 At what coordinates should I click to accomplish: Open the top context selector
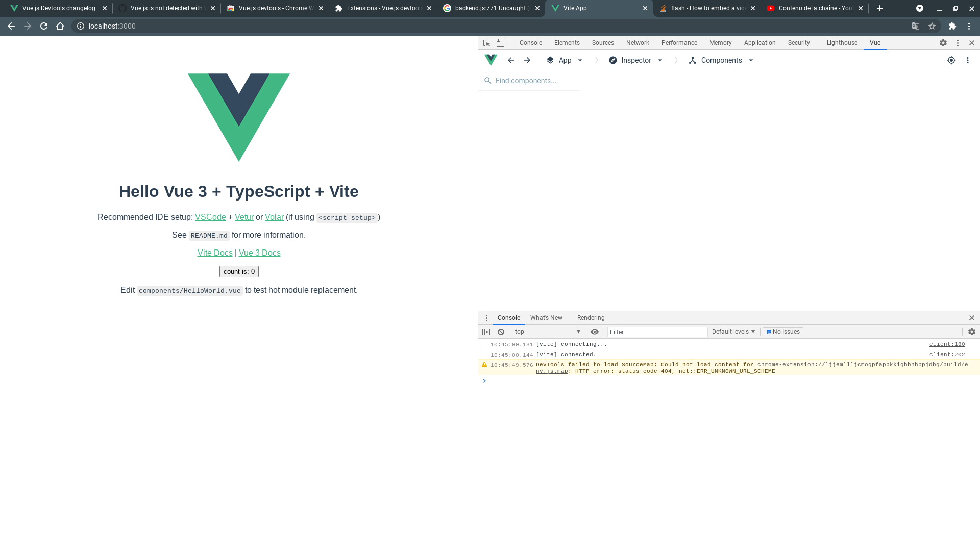(548, 332)
